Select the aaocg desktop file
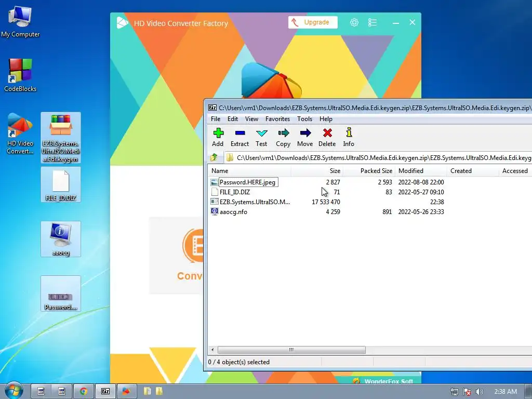Screen dimensions: 532x399 click(61, 239)
